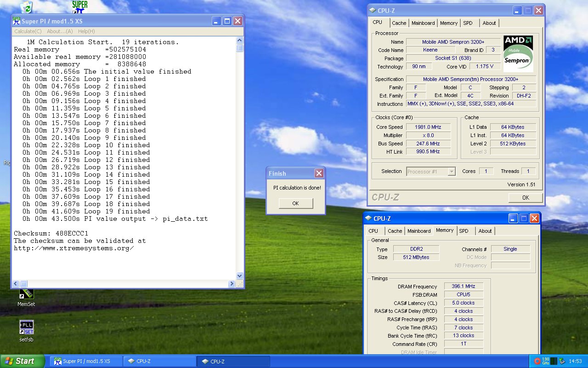Click the memory Type value 'DDR2'
Viewport: 588px width, 368px height.
pyautogui.click(x=416, y=249)
